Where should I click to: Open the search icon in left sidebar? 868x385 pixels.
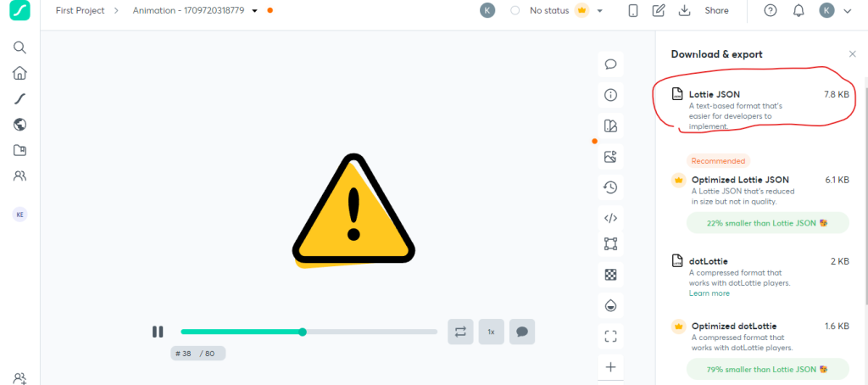coord(19,47)
